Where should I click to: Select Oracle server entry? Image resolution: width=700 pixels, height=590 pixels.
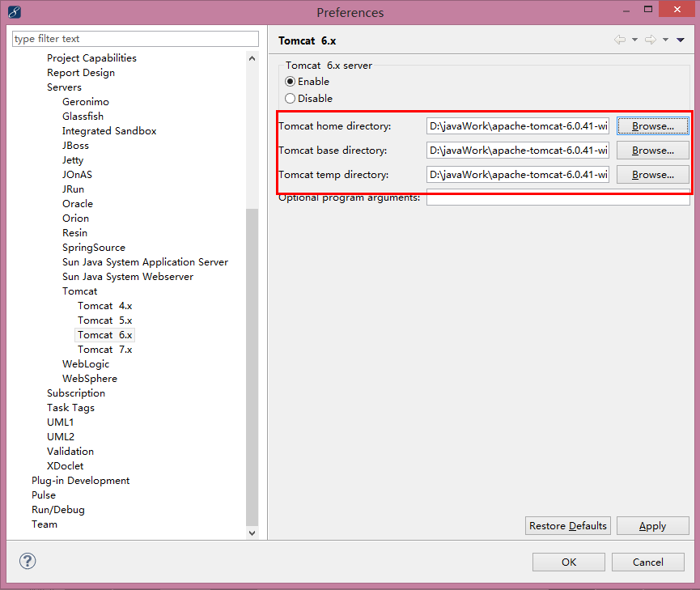click(x=78, y=204)
